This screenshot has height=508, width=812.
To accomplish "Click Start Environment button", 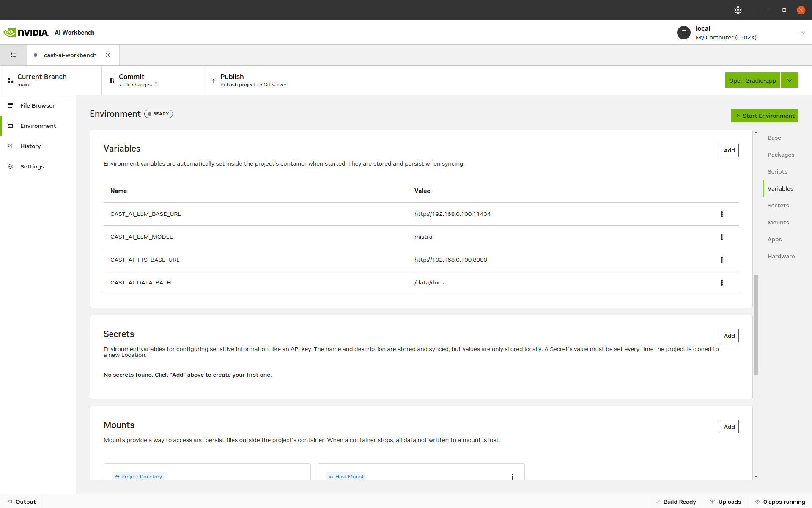I will click(764, 116).
